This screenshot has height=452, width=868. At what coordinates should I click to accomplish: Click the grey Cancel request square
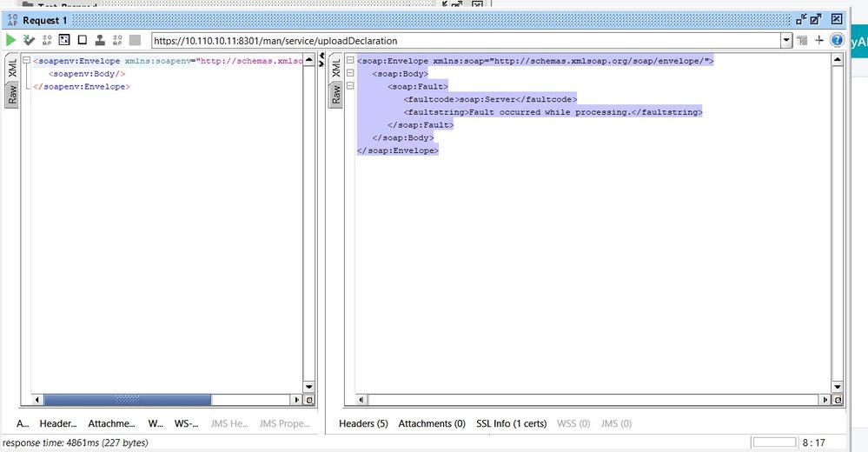coord(135,40)
